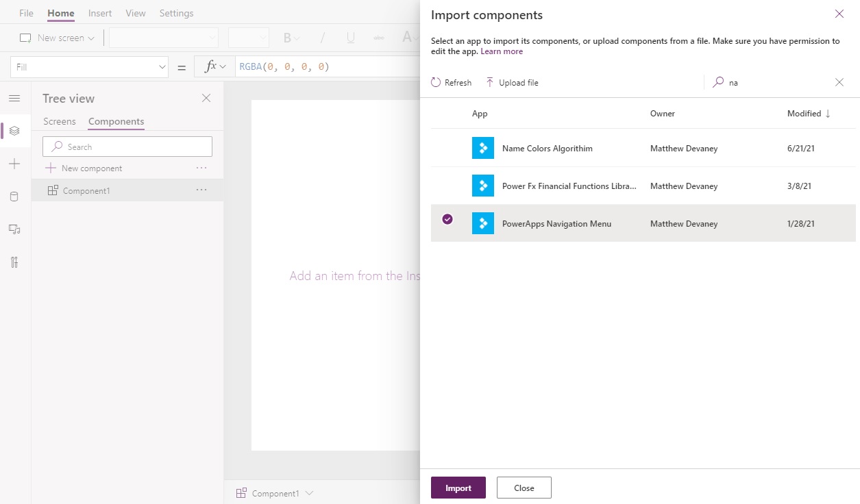Screen dimensions: 860x504
Task: Click the Upload file icon
Action: [491, 81]
